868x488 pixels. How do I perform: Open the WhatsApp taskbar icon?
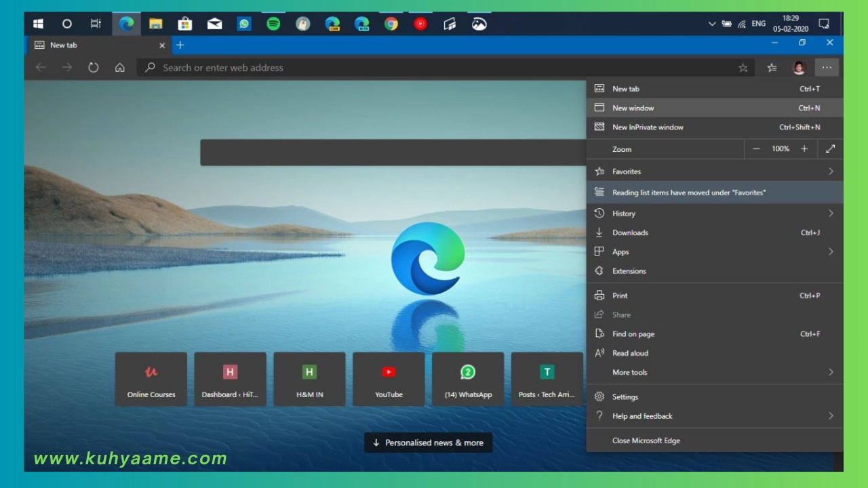tap(244, 24)
